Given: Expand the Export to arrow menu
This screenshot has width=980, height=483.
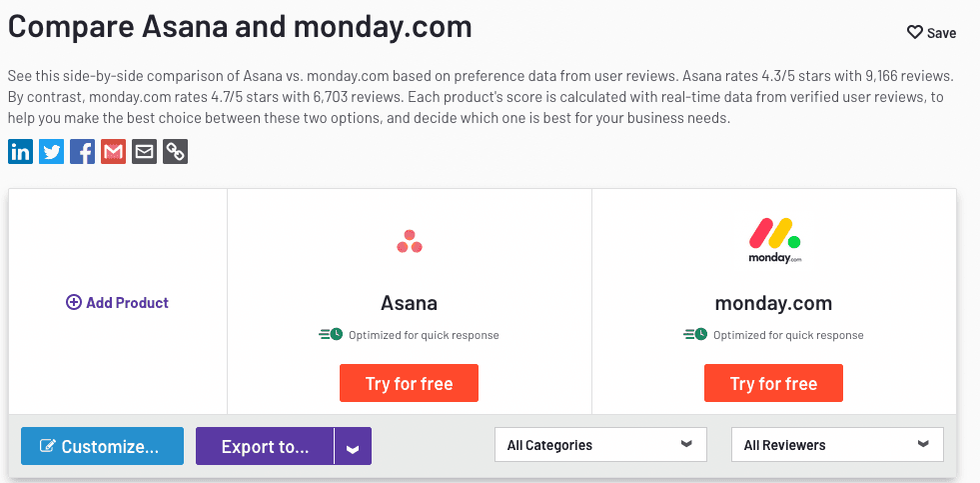Looking at the screenshot, I should pos(353,446).
